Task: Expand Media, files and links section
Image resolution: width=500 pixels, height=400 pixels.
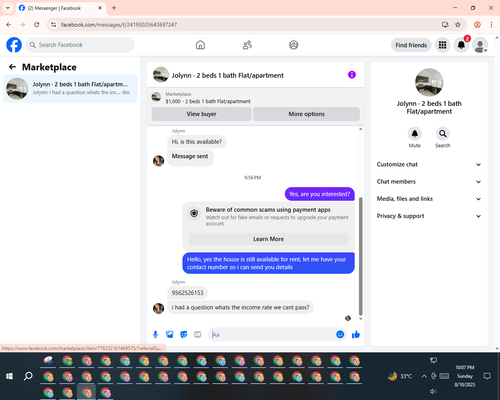Action: [x=429, y=199]
